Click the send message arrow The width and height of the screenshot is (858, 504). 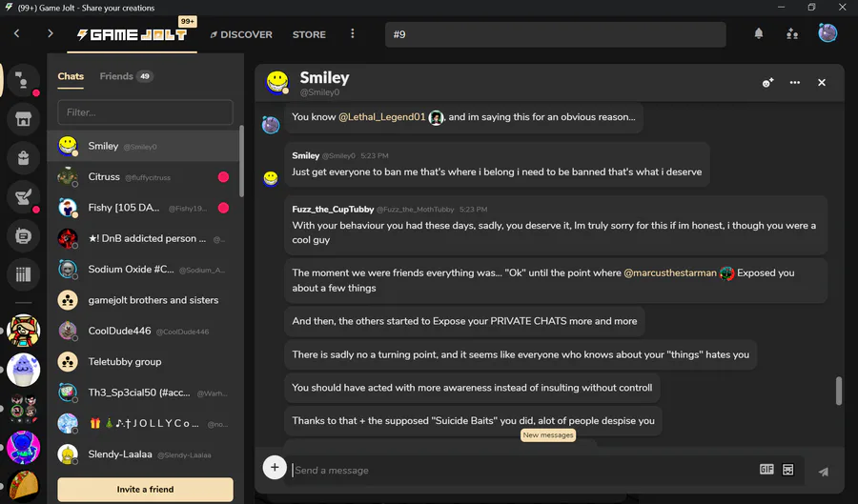tap(823, 472)
